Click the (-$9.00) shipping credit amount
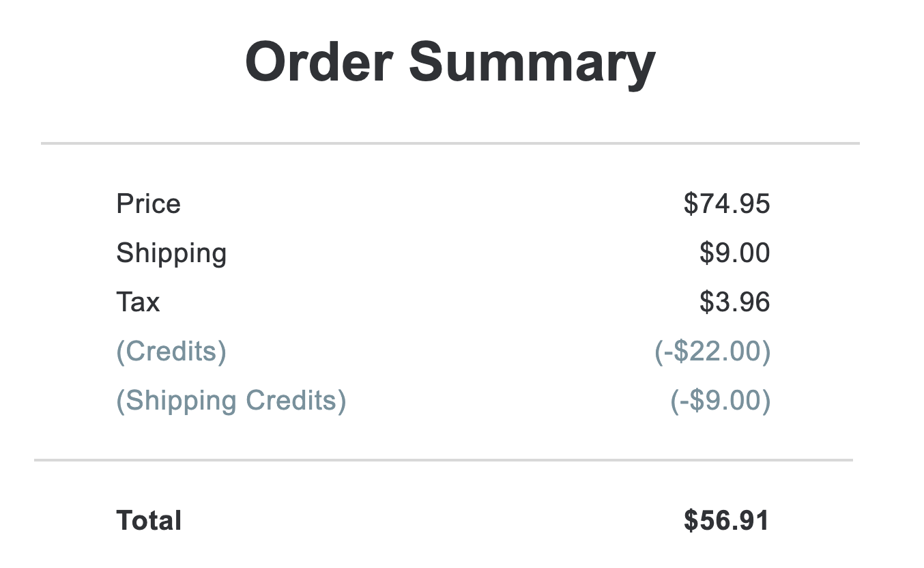The height and width of the screenshot is (568, 924). [x=721, y=401]
